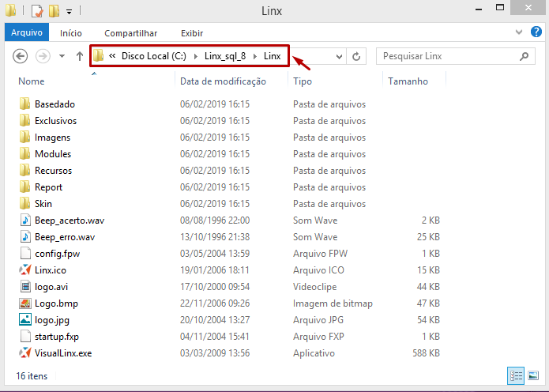
Task: Show hidden path levels via the double chevron
Action: (x=112, y=55)
